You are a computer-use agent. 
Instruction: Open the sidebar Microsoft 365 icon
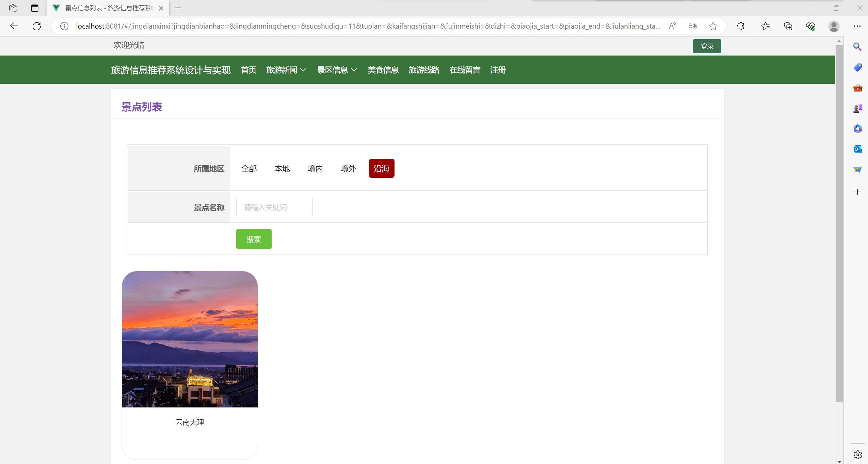pos(857,129)
